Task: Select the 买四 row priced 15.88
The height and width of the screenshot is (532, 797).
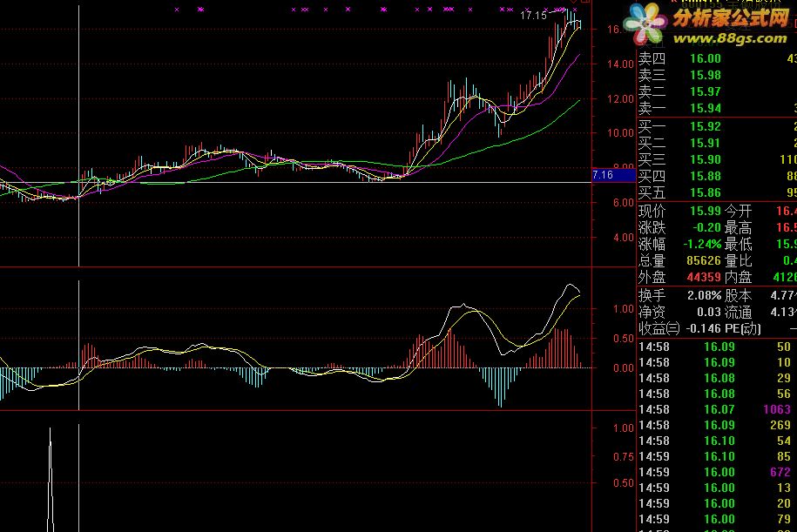Action: [717, 176]
